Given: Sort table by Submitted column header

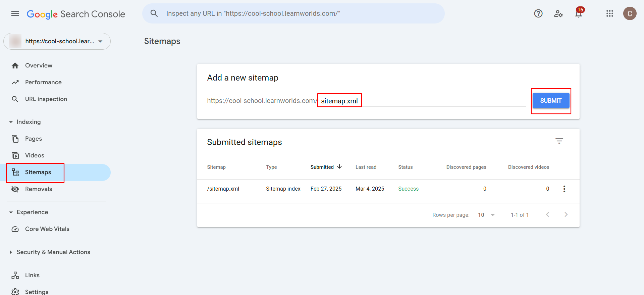Looking at the screenshot, I should (322, 167).
